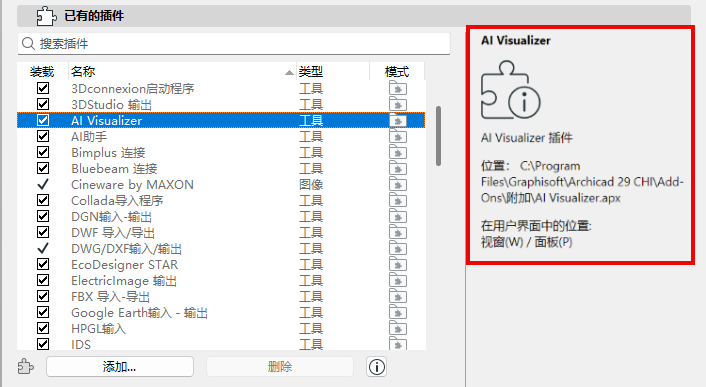Uncheck the HPGL输入 checkbox
The height and width of the screenshot is (387, 706).
pyautogui.click(x=43, y=328)
